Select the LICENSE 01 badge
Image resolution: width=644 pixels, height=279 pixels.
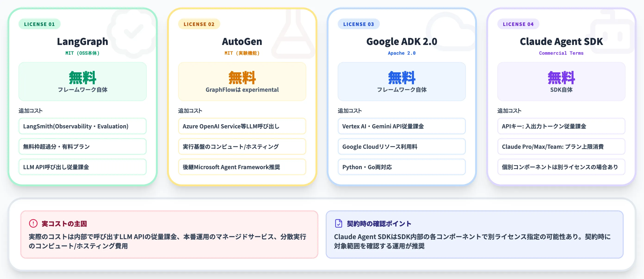(x=40, y=24)
